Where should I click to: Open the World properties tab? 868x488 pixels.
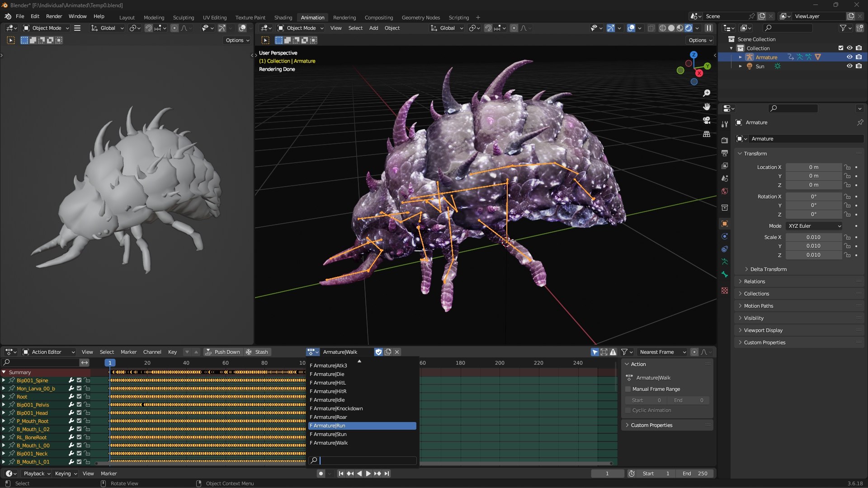pyautogui.click(x=725, y=191)
